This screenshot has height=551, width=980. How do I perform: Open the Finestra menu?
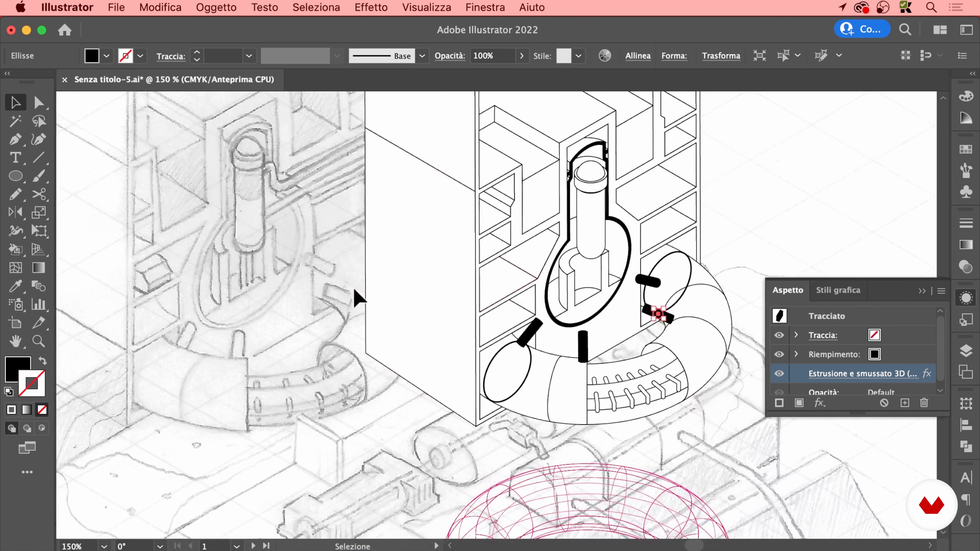click(485, 7)
